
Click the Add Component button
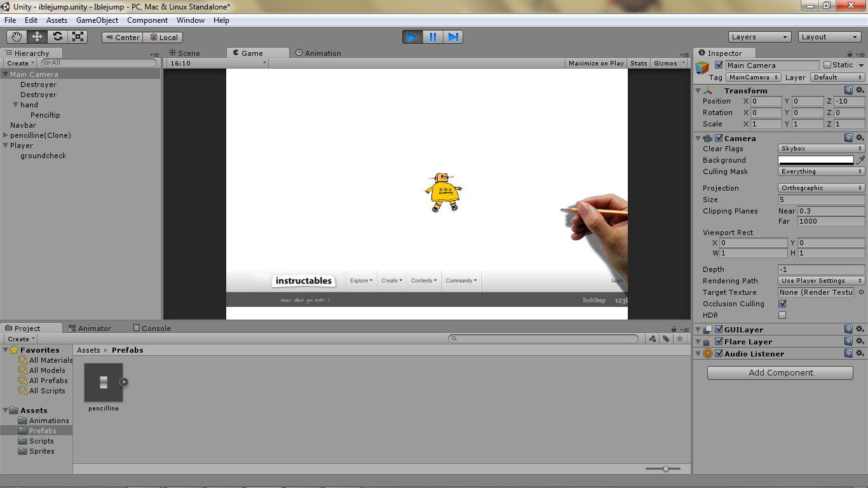[780, 372]
